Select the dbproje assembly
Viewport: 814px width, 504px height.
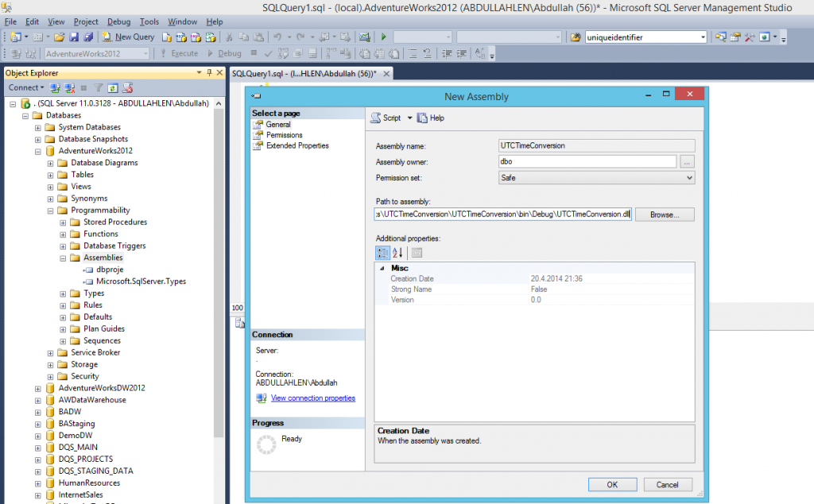pos(110,269)
